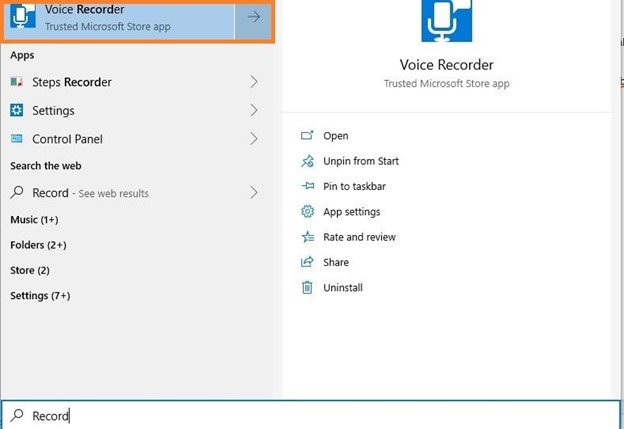Click the Apps section header
Image resolution: width=624 pixels, height=429 pixels.
pos(22,55)
